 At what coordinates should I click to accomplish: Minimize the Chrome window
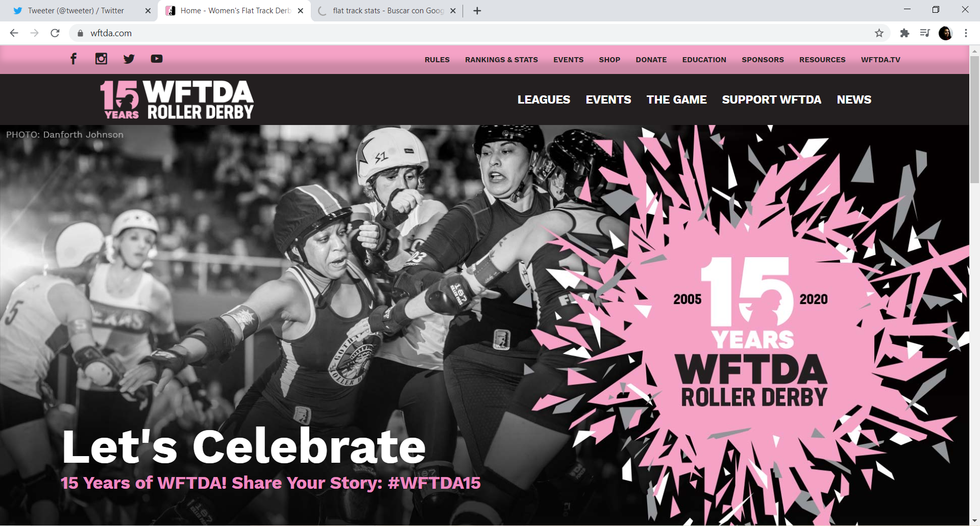click(907, 10)
